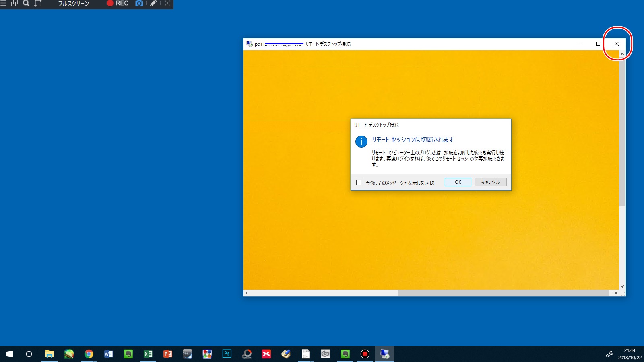This screenshot has width=644, height=362.
Task: Select the フルスクリーン capture mode
Action: (73, 4)
